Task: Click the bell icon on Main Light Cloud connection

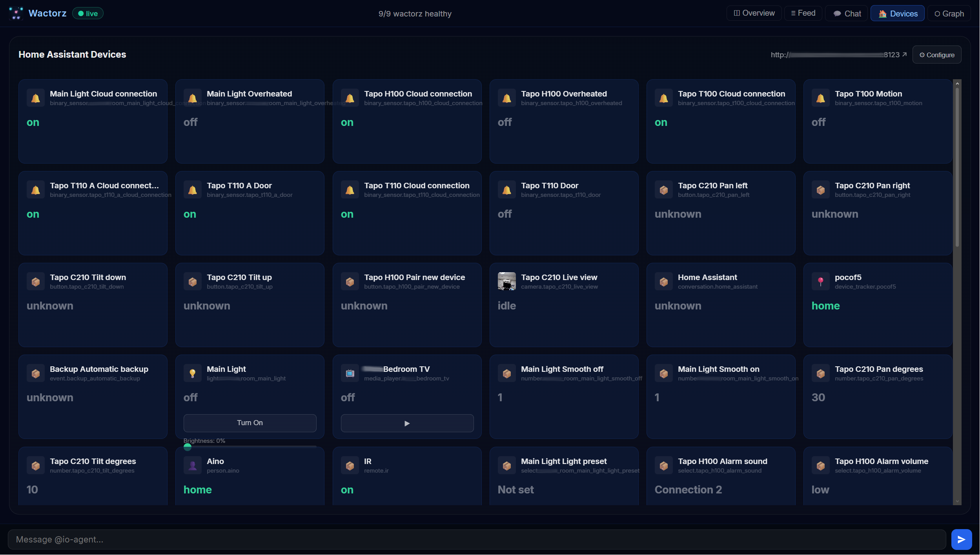Action: (x=35, y=97)
